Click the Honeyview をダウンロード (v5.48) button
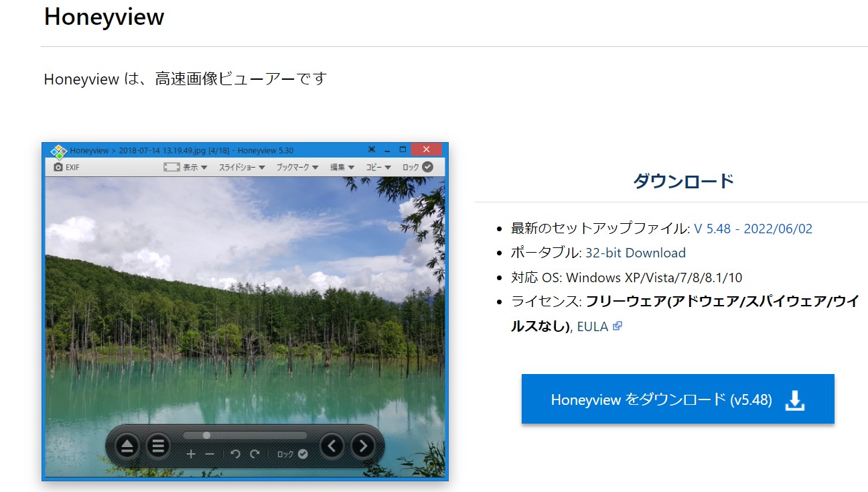The height and width of the screenshot is (492, 868). 677,399
